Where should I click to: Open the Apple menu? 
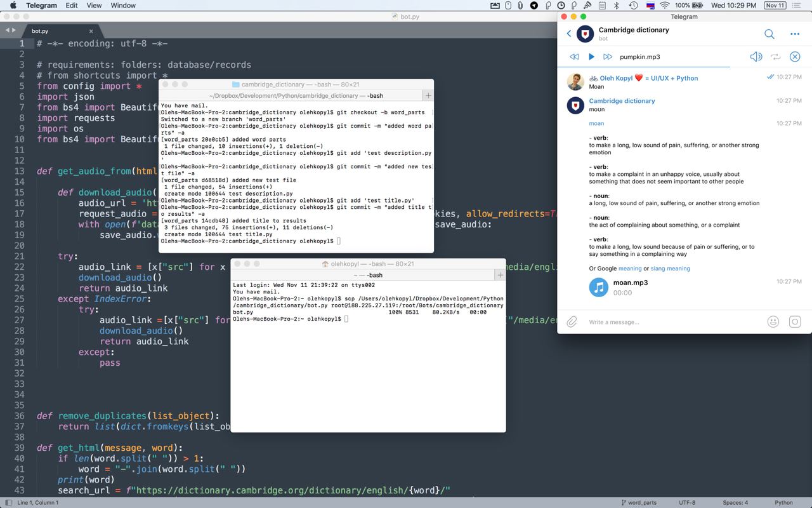pos(13,6)
